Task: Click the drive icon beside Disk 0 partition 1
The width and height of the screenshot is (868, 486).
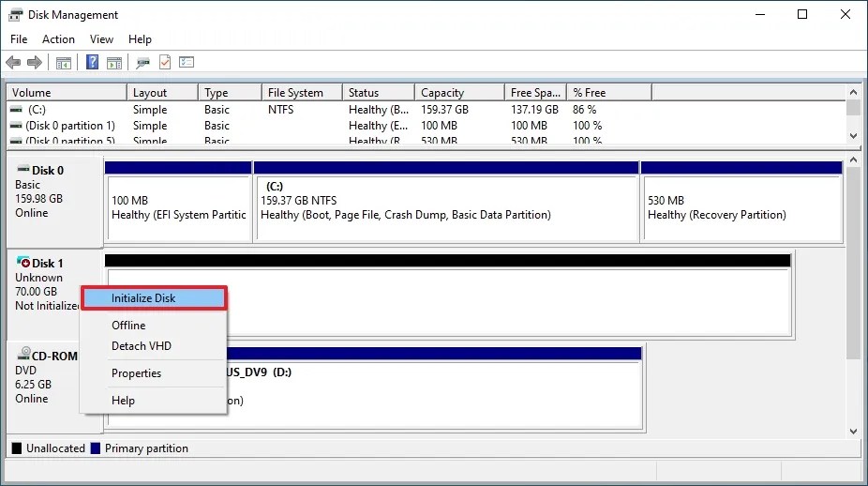Action: (x=17, y=126)
